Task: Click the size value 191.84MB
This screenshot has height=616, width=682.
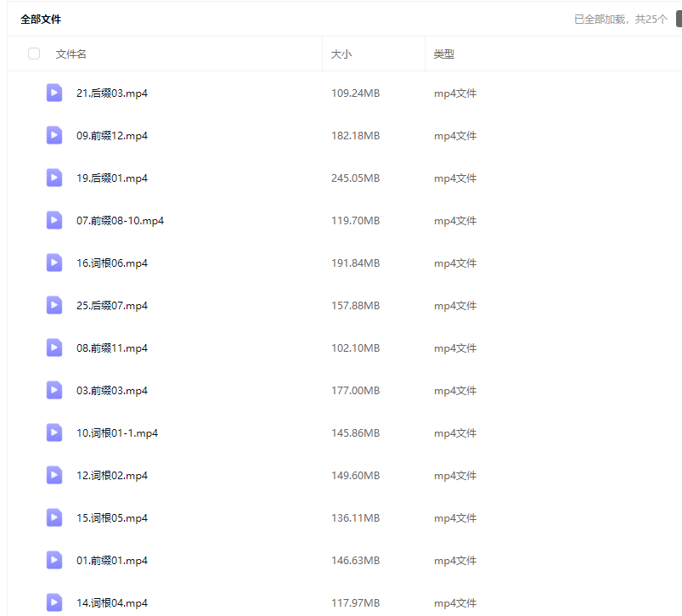Action: (x=355, y=263)
